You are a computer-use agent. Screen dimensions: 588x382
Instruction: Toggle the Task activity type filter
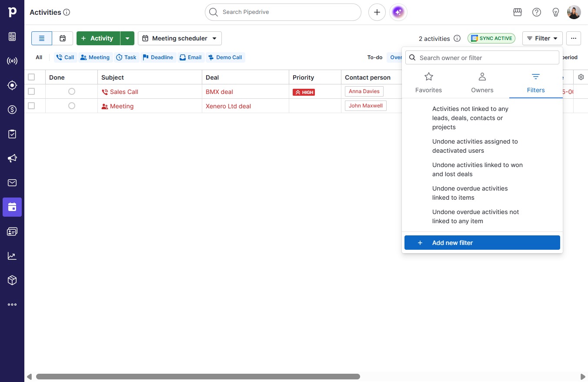pyautogui.click(x=126, y=57)
